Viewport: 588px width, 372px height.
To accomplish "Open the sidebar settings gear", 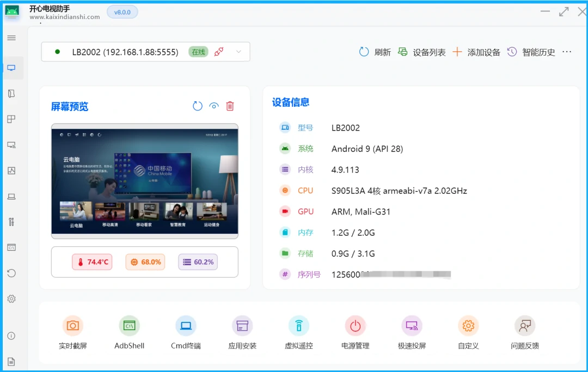I will (11, 299).
